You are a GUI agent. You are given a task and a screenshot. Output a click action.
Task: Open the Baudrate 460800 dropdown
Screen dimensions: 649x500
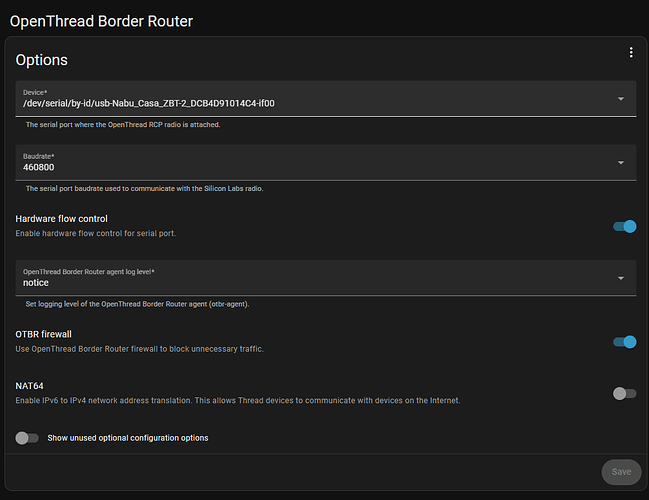coord(326,162)
